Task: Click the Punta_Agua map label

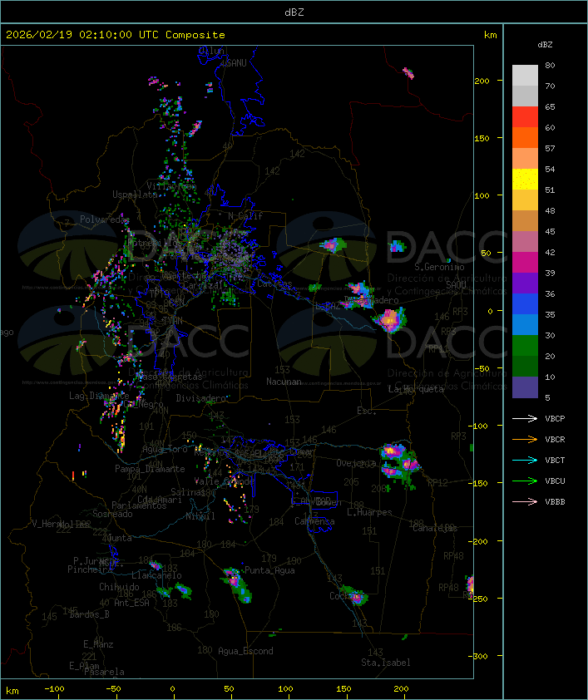Action: tap(269, 570)
